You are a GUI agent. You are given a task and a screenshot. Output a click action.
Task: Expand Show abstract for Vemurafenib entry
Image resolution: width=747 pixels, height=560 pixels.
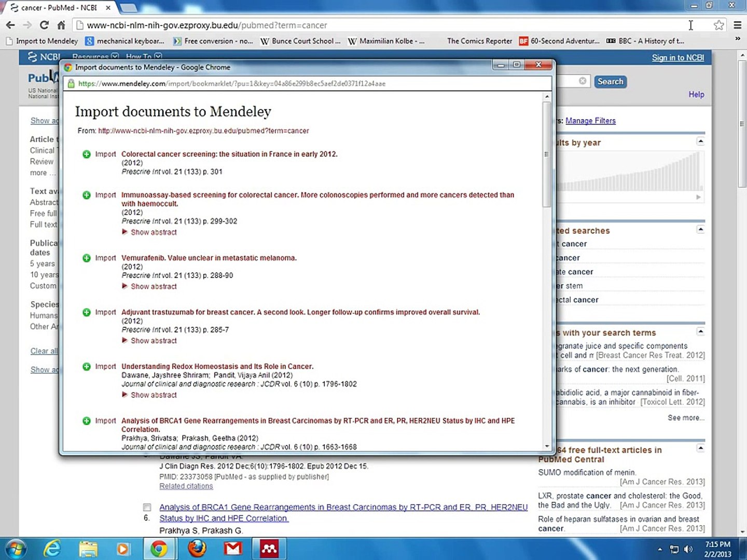pyautogui.click(x=149, y=286)
